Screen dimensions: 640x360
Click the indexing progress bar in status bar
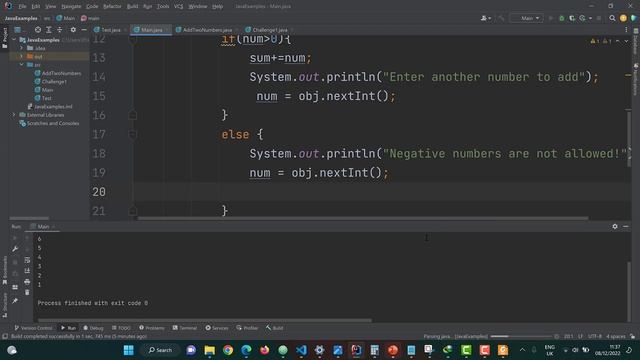coord(521,336)
